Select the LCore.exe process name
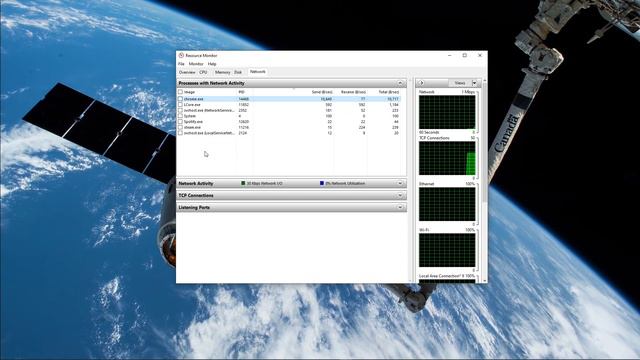This screenshot has width=640, height=360. point(192,104)
